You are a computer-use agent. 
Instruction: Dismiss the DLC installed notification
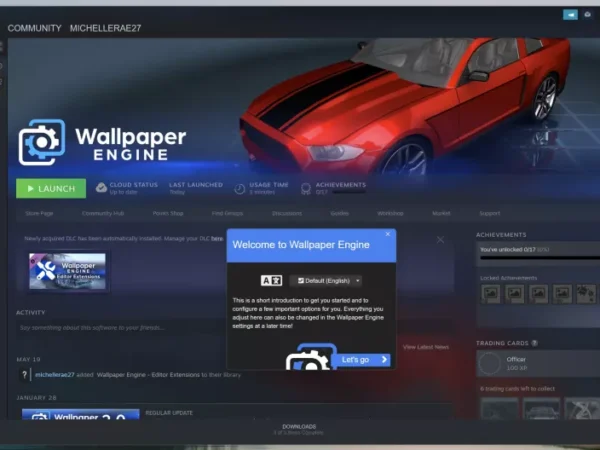tap(440, 240)
